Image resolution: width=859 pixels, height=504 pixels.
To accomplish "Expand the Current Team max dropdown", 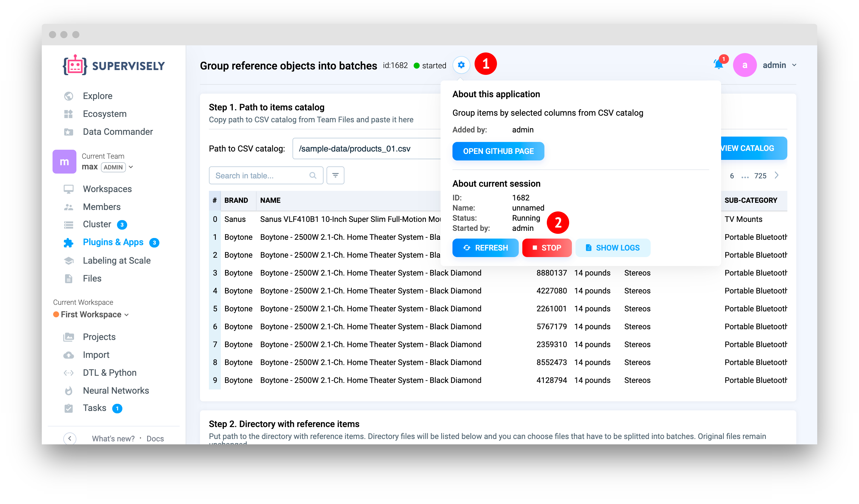I will (131, 167).
